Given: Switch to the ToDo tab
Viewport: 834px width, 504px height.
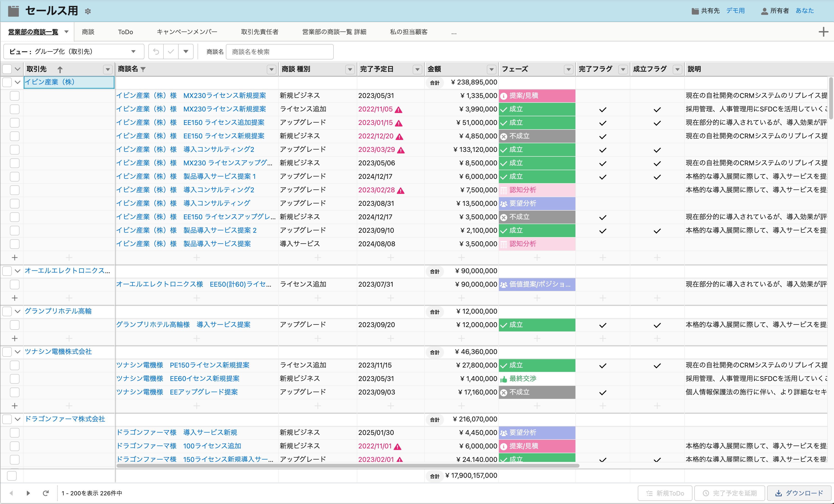Looking at the screenshot, I should coord(125,32).
